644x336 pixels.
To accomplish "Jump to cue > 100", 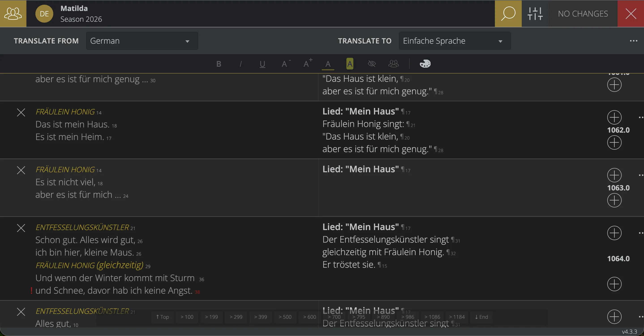I will coord(187,317).
